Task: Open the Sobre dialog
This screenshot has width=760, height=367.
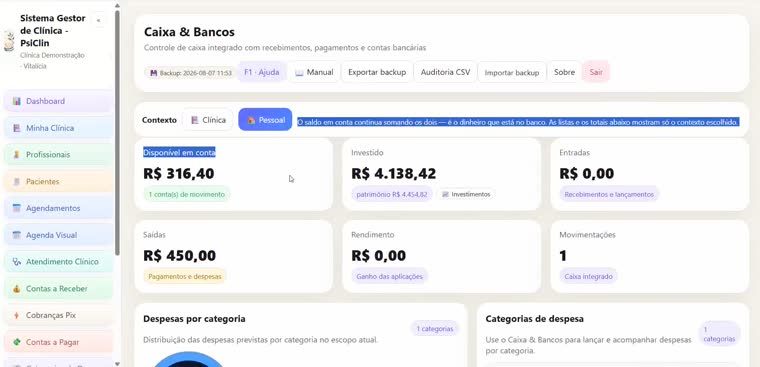Action: (564, 72)
